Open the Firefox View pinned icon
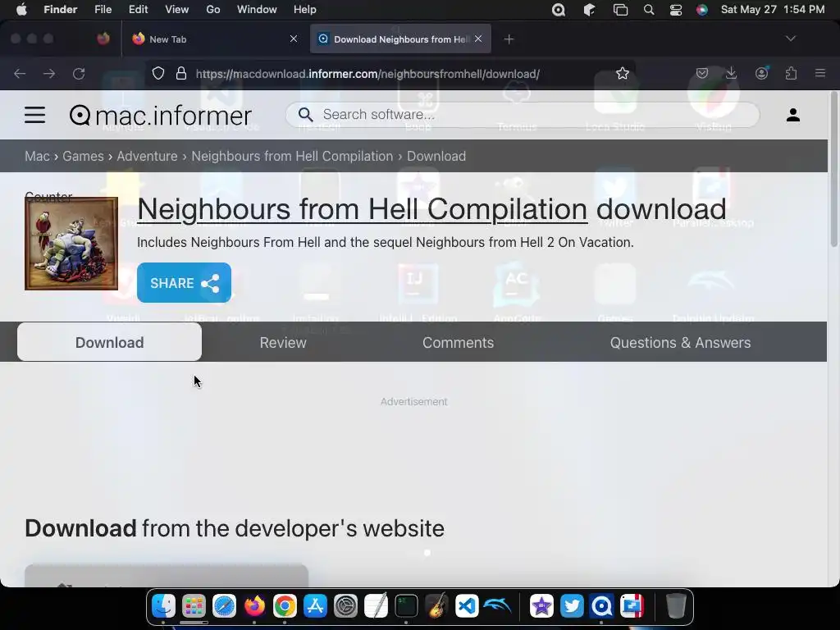Viewport: 840px width, 630px height. click(x=103, y=39)
